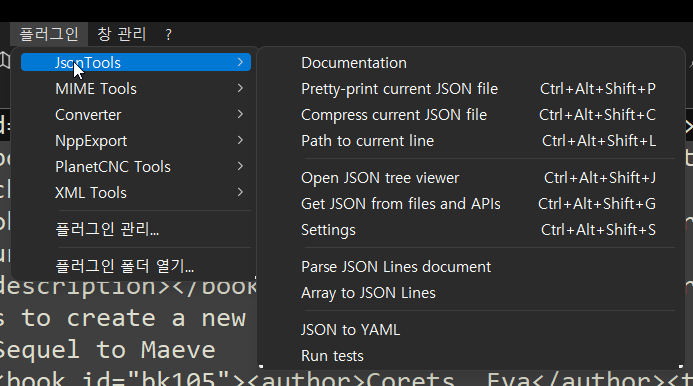Expand PlanetCNC Tools submenu arrow
The width and height of the screenshot is (693, 386).
coord(240,167)
